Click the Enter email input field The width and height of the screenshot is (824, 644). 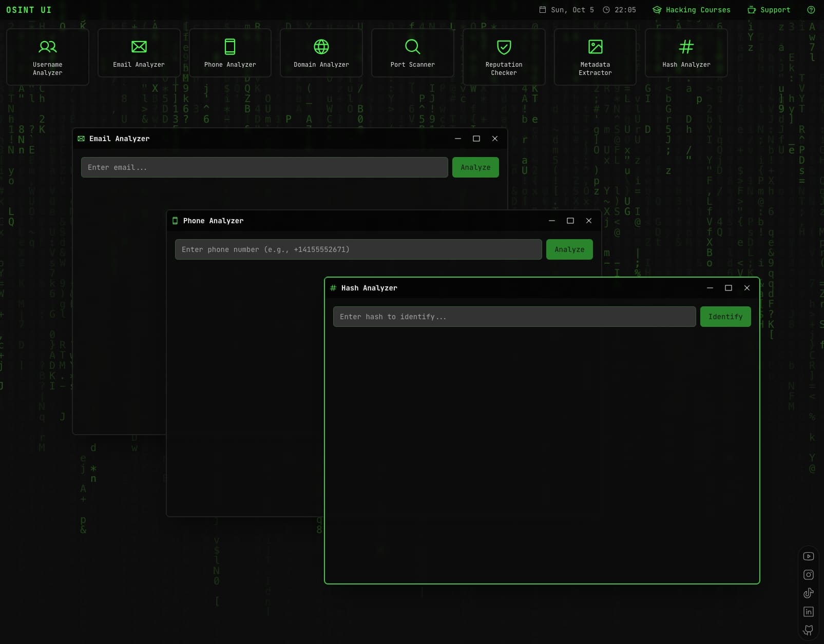click(264, 167)
